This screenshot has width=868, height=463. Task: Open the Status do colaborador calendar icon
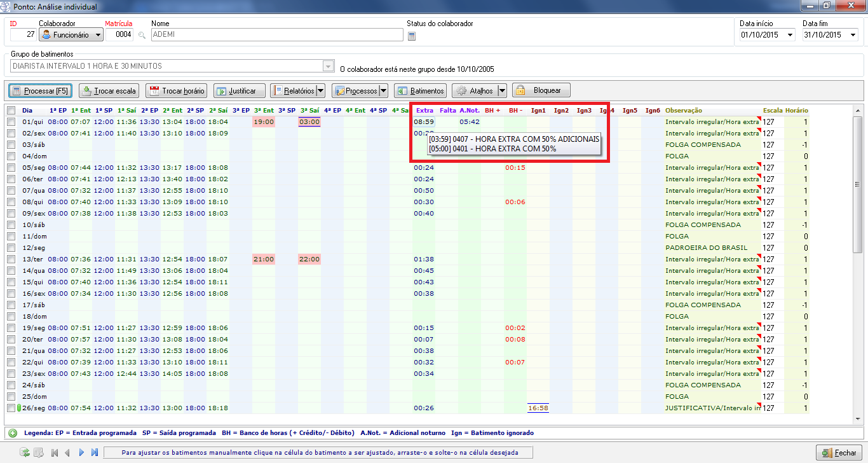[x=411, y=36]
